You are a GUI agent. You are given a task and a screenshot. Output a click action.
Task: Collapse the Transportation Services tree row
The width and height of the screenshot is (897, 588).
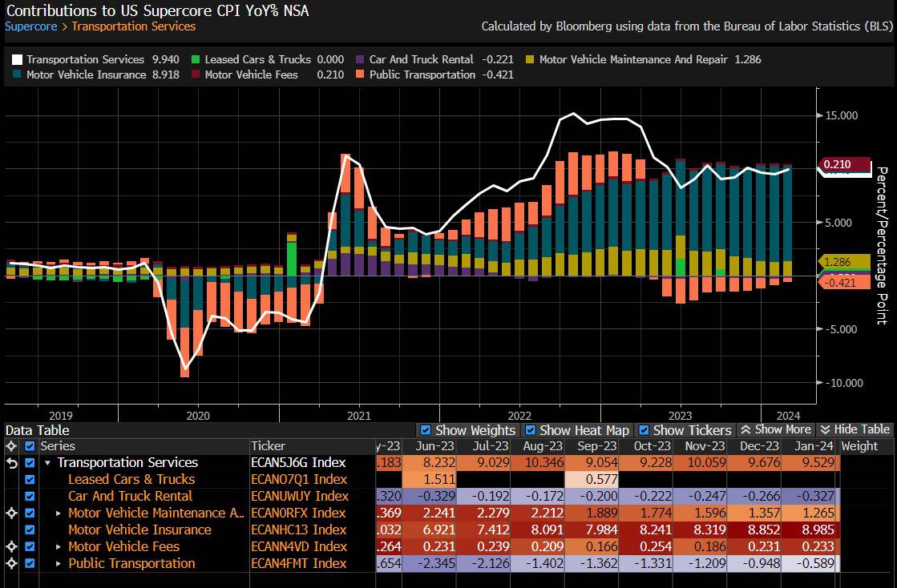click(x=47, y=463)
